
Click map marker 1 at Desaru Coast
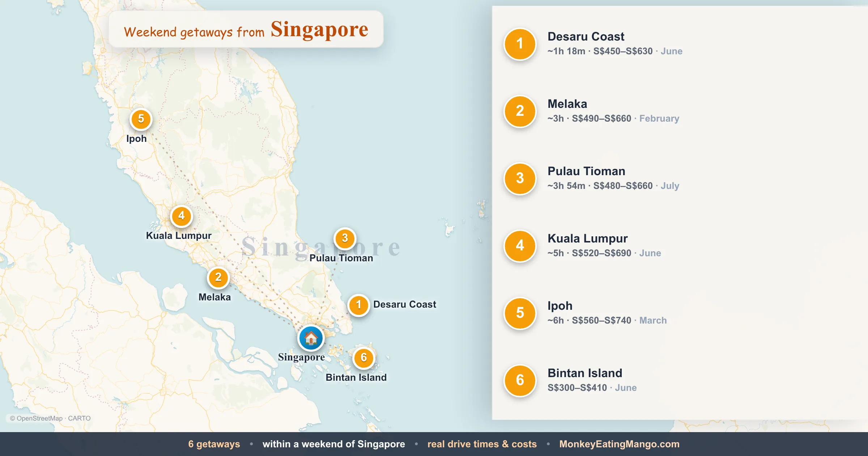(358, 305)
